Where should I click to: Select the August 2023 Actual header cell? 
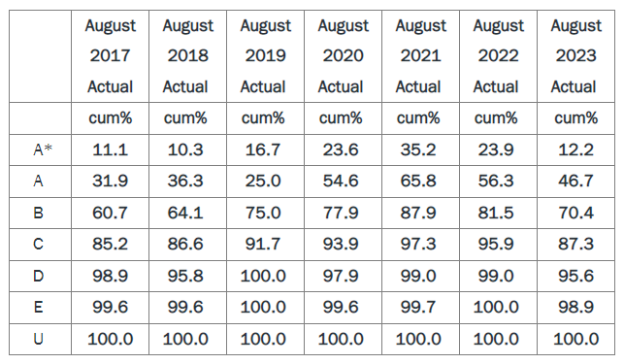(575, 56)
